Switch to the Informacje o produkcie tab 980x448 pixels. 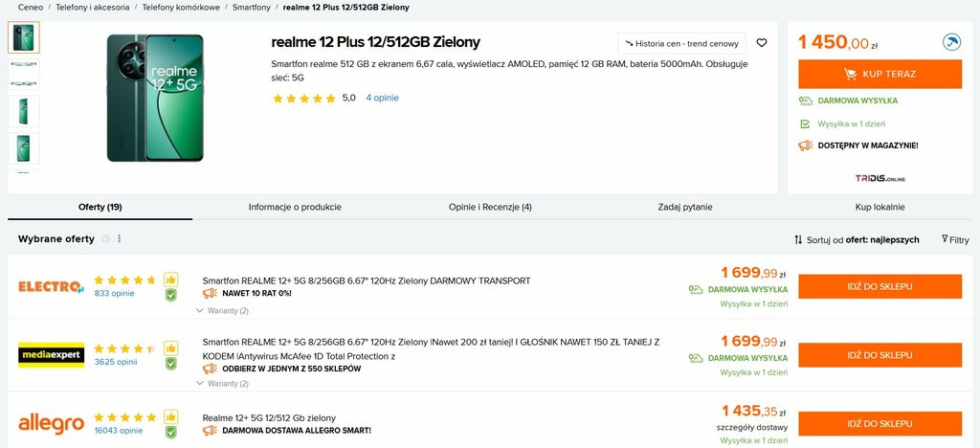(295, 207)
